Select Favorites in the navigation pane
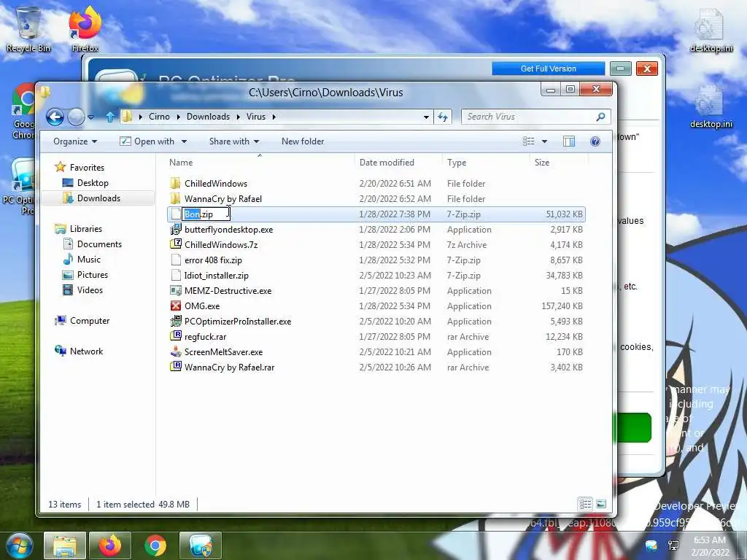The height and width of the screenshot is (560, 747). pyautogui.click(x=80, y=167)
